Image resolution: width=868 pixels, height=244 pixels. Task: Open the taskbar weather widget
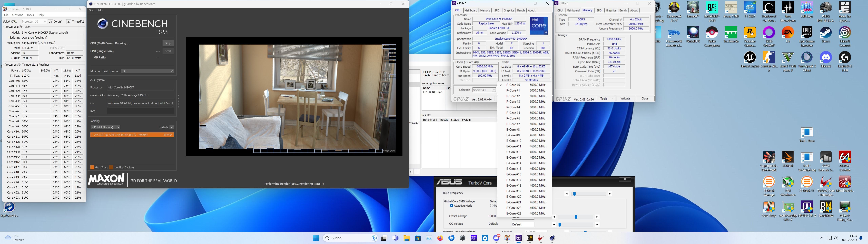coord(14,238)
